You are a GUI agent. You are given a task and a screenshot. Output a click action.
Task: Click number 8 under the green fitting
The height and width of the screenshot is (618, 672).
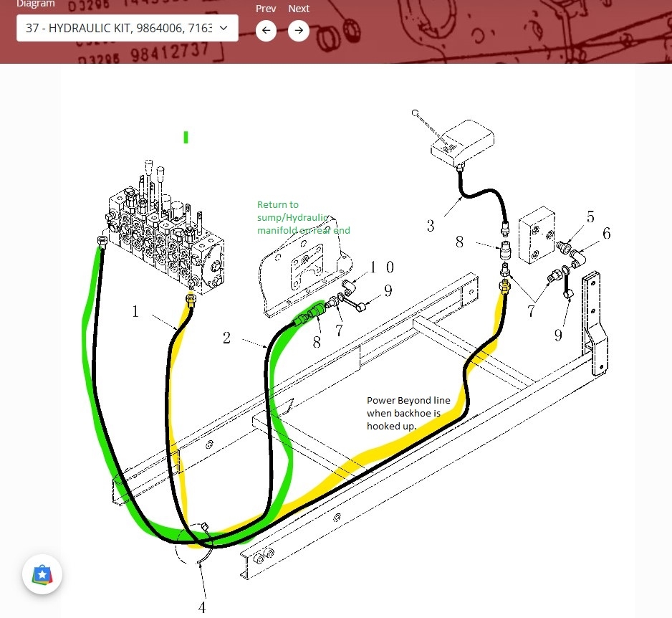(317, 342)
